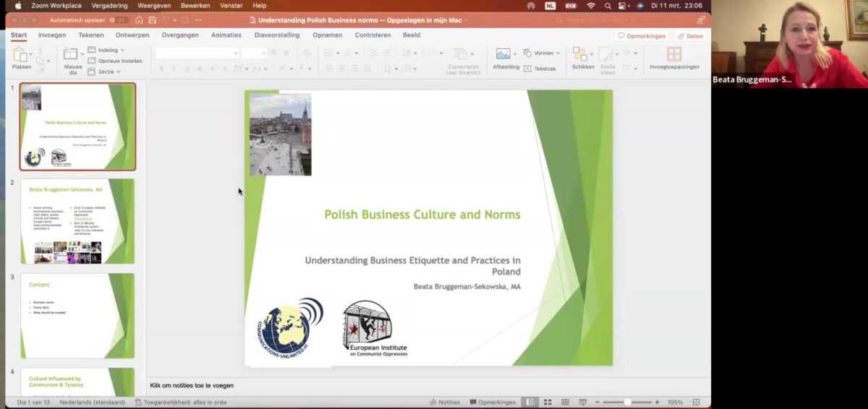Open the Weergeven menu in menu bar
Screen dimensions: 868x409
click(153, 6)
